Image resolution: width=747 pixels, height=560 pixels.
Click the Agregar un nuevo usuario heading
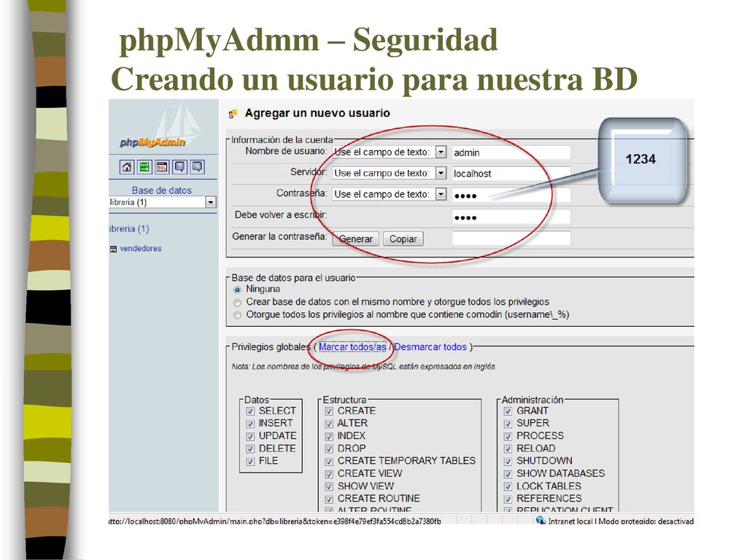(x=317, y=113)
